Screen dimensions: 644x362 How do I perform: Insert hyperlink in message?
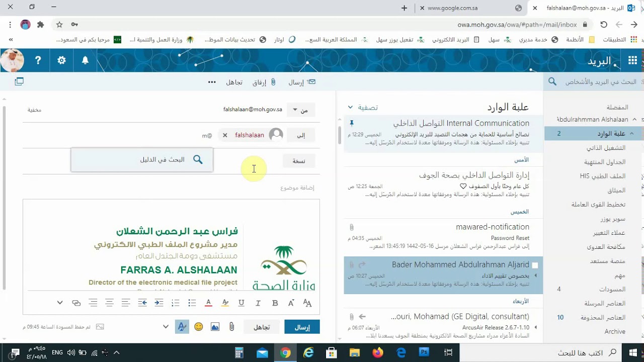[x=76, y=303]
